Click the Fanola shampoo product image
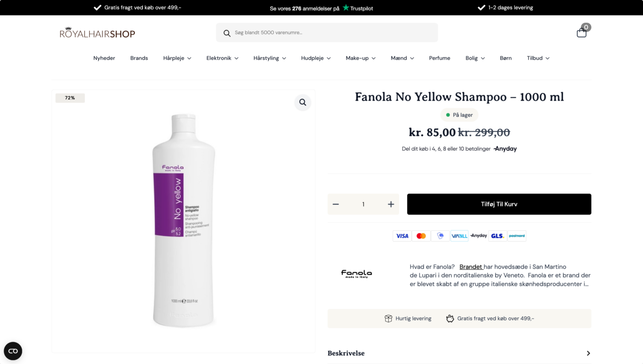This screenshot has height=364, width=643. click(184, 220)
